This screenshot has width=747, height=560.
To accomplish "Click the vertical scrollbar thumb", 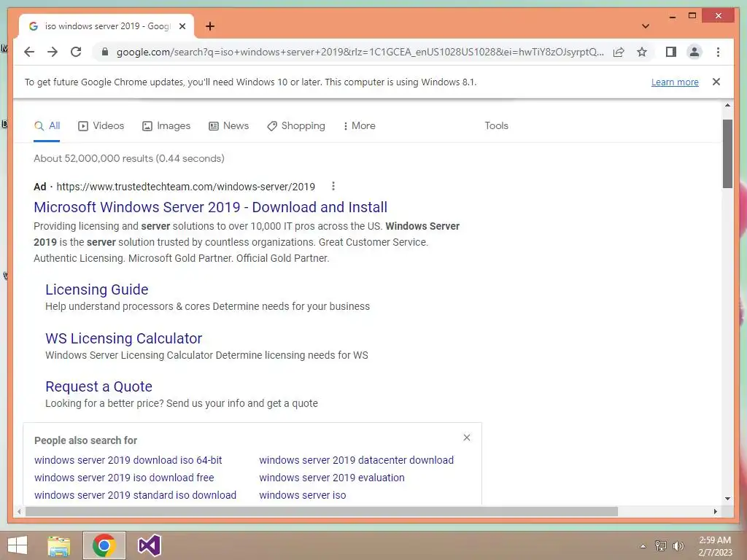I will pyautogui.click(x=727, y=154).
